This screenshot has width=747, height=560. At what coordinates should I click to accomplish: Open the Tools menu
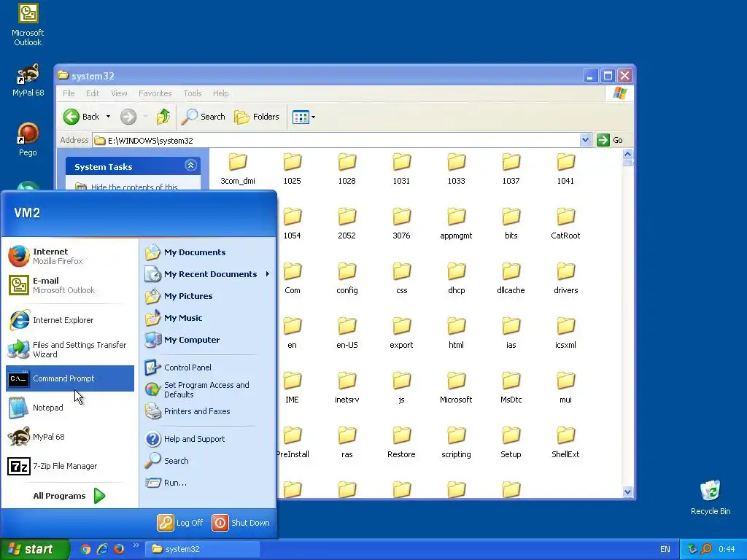pyautogui.click(x=193, y=93)
